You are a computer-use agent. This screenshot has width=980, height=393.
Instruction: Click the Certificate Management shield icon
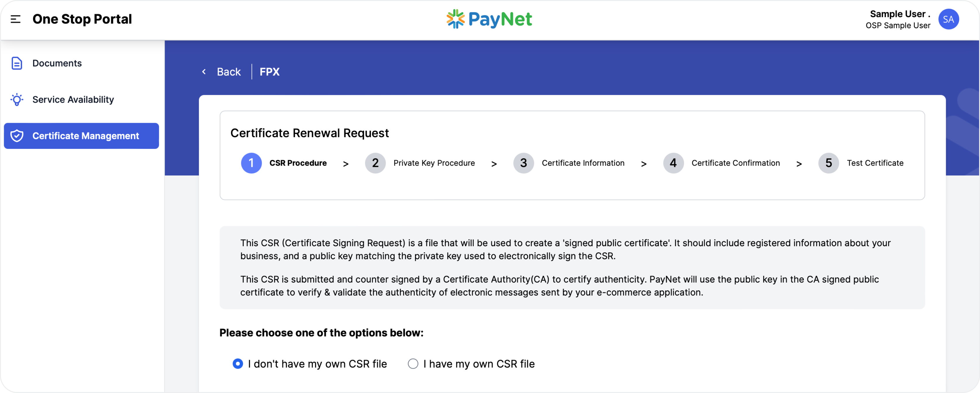tap(17, 136)
